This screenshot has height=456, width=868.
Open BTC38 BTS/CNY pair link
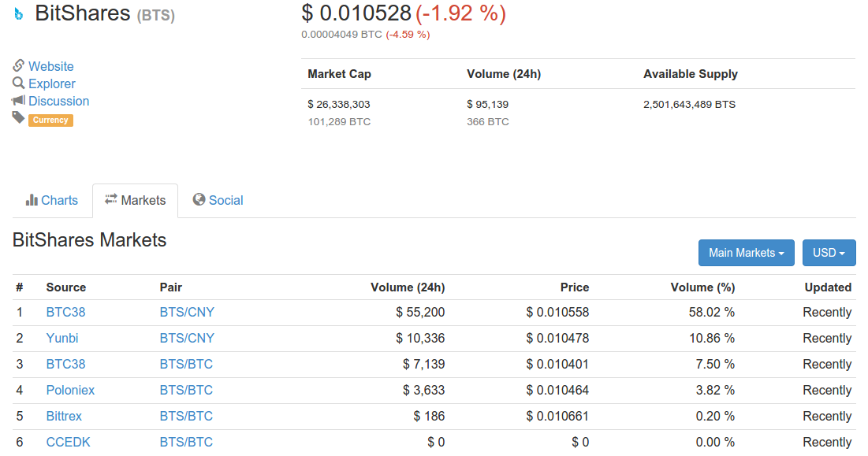click(187, 313)
